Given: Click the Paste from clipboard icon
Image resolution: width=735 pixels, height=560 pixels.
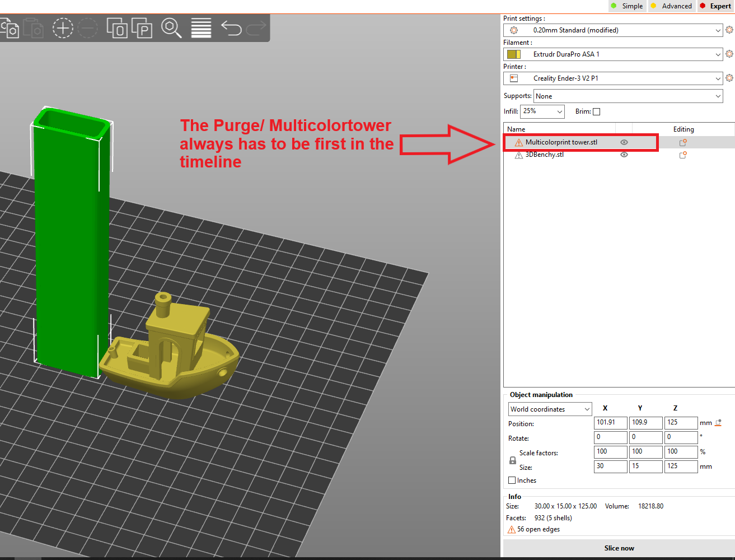Looking at the screenshot, I should click(x=34, y=28).
